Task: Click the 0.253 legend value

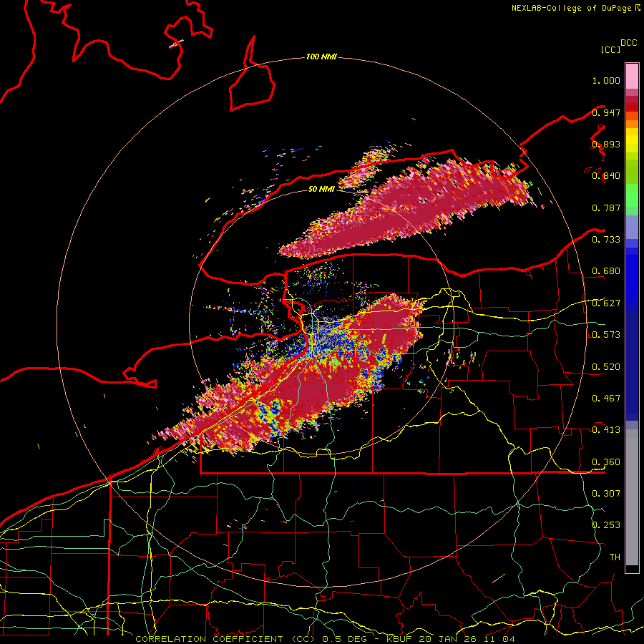Action: pos(606,525)
